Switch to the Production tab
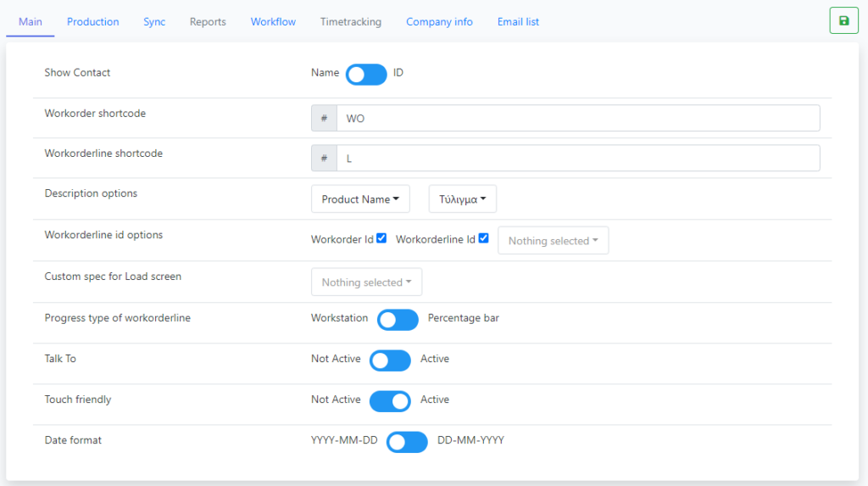 pos(93,21)
